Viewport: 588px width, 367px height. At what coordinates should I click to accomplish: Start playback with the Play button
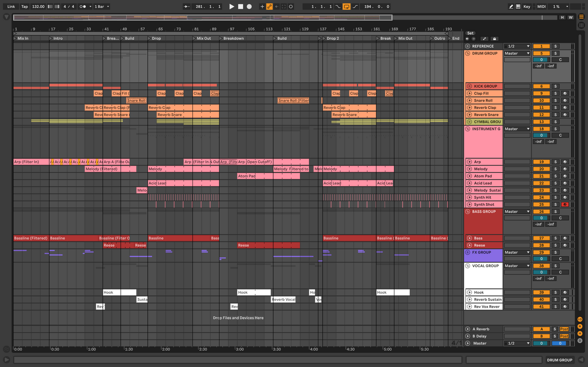click(232, 7)
